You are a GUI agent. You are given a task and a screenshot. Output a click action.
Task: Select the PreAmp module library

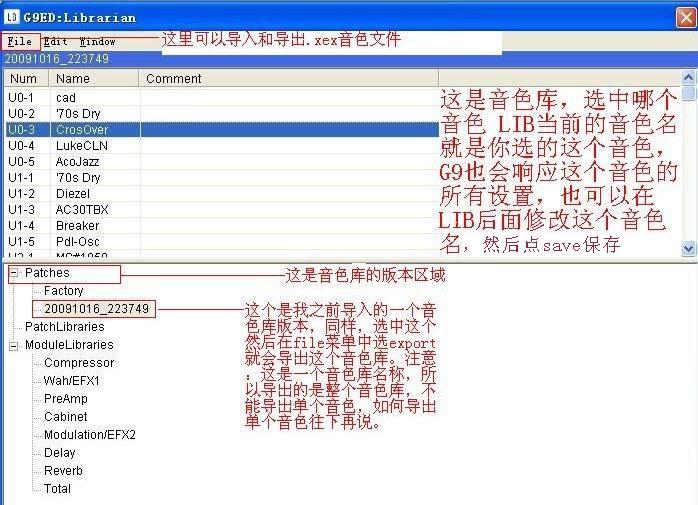(66, 399)
